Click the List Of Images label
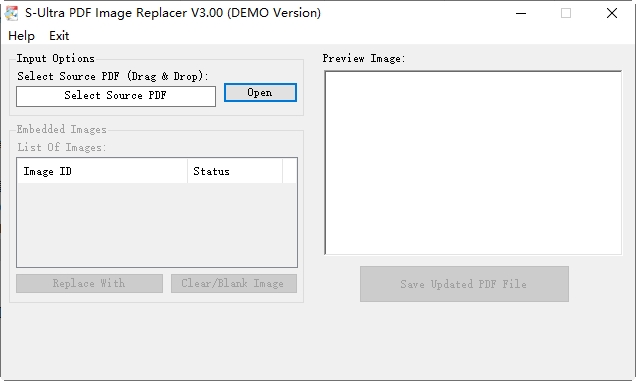The width and height of the screenshot is (636, 381). click(62, 147)
